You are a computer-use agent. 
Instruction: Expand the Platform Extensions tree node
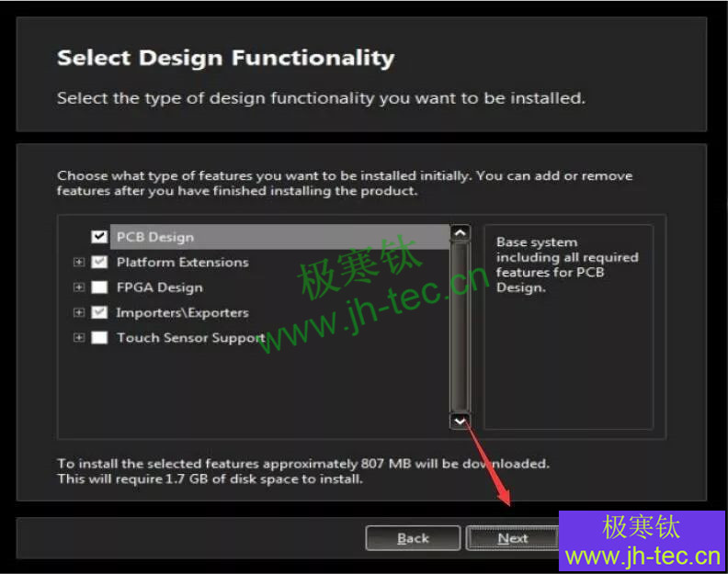click(79, 262)
